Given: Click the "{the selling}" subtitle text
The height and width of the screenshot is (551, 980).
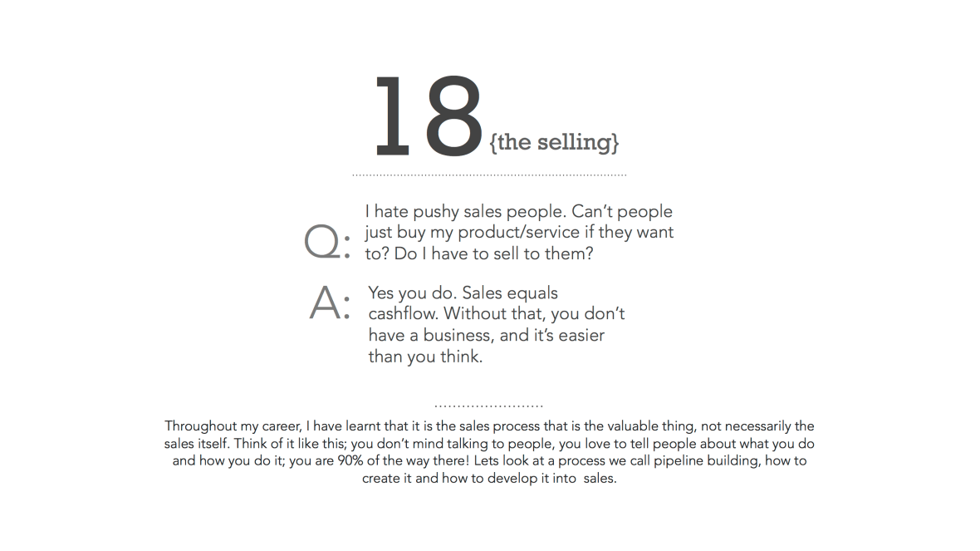Looking at the screenshot, I should 554,142.
